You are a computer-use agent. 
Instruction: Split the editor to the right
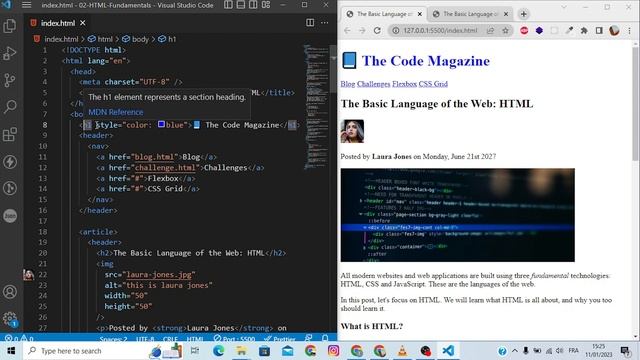310,23
